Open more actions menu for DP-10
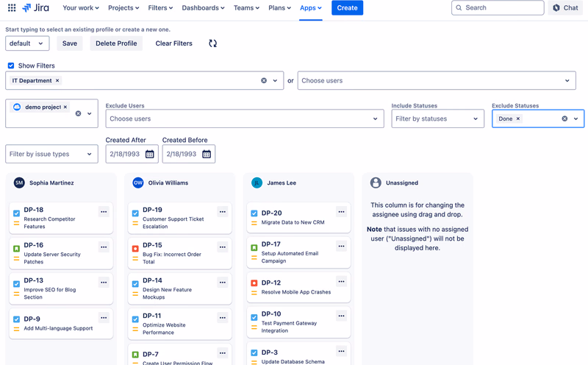This screenshot has width=588, height=365. [x=341, y=316]
